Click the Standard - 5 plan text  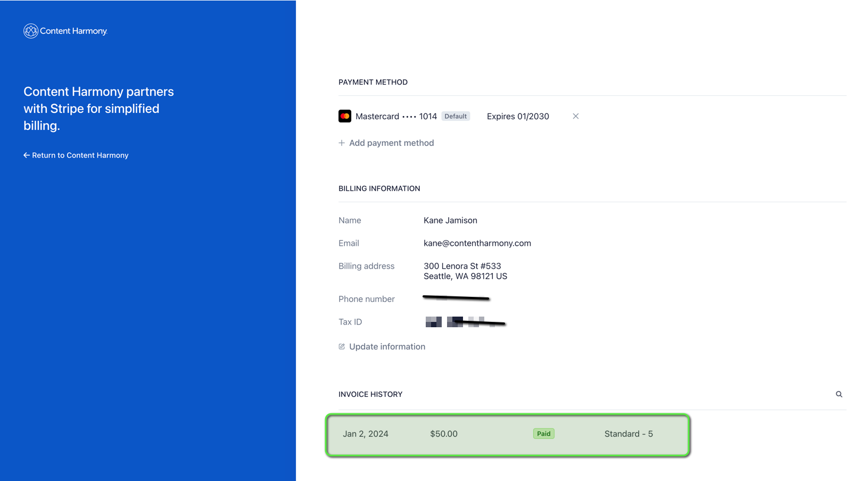[629, 434]
